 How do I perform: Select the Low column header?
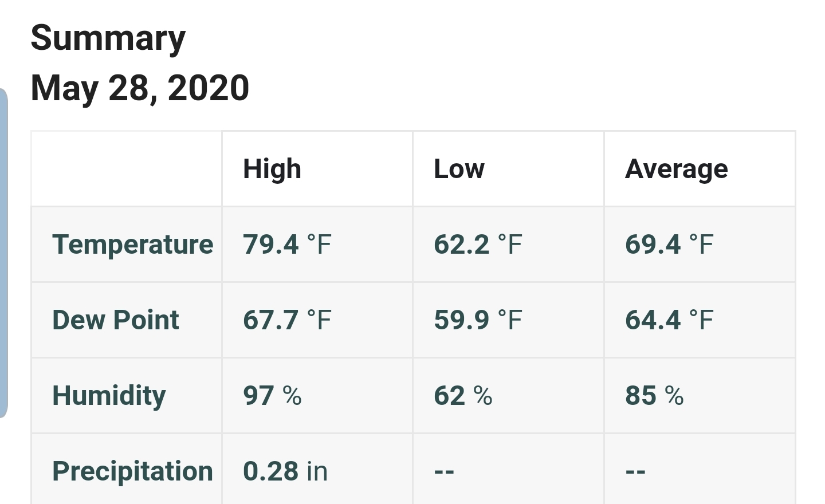[459, 169]
